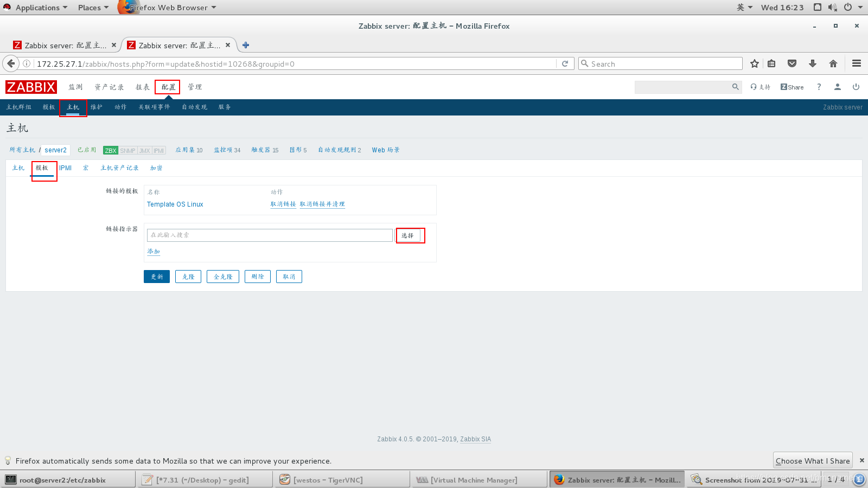Sign out using Zabbix power icon
This screenshot has height=488, width=868.
(856, 87)
